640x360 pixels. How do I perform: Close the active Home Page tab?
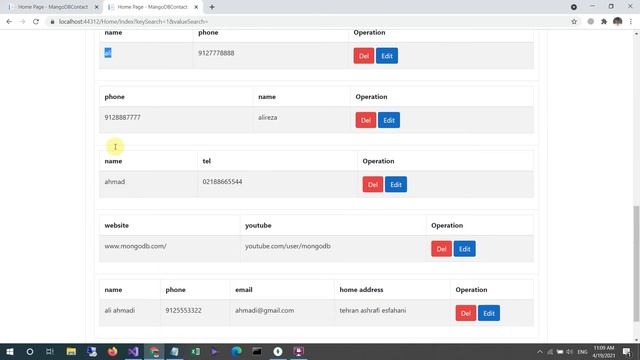[196, 7]
